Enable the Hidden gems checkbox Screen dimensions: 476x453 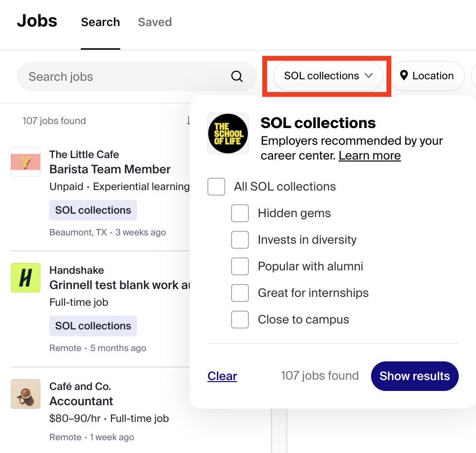click(x=240, y=213)
